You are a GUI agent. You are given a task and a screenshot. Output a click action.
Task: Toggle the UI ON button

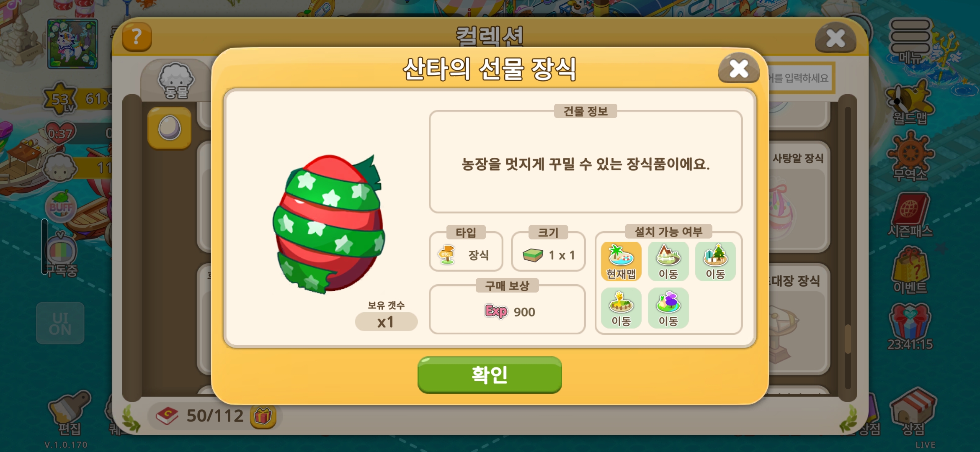pyautogui.click(x=60, y=323)
